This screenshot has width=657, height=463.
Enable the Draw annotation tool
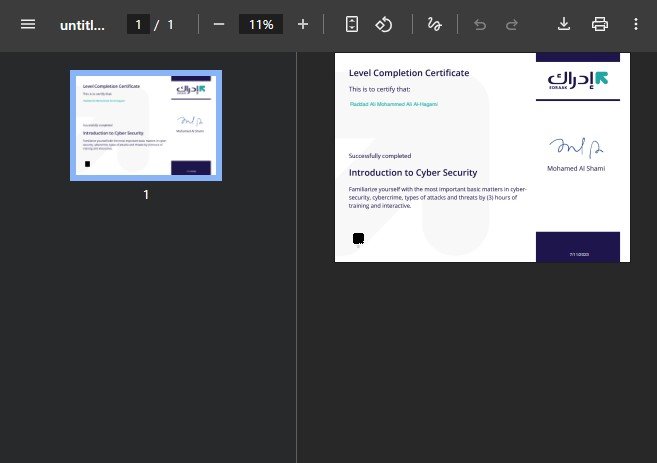click(x=434, y=24)
